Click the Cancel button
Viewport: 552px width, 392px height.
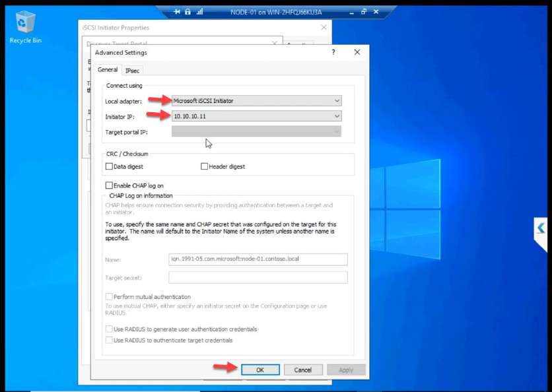pyautogui.click(x=303, y=370)
